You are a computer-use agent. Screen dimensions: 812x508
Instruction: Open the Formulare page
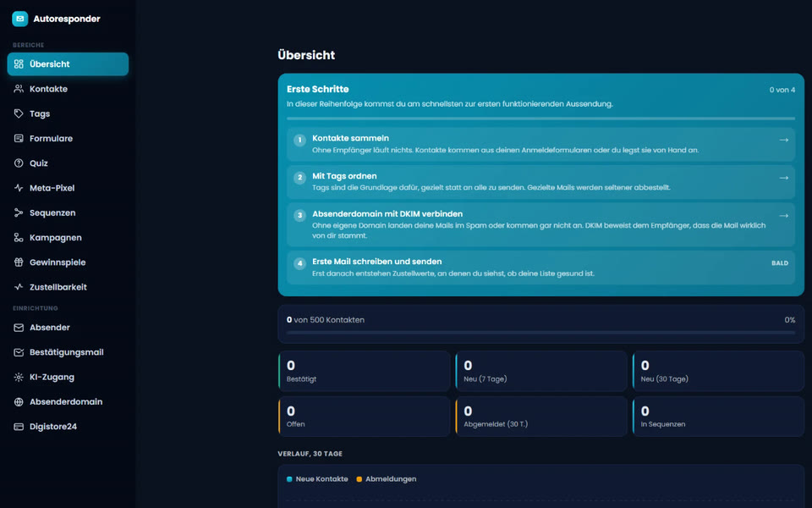[x=68, y=138]
